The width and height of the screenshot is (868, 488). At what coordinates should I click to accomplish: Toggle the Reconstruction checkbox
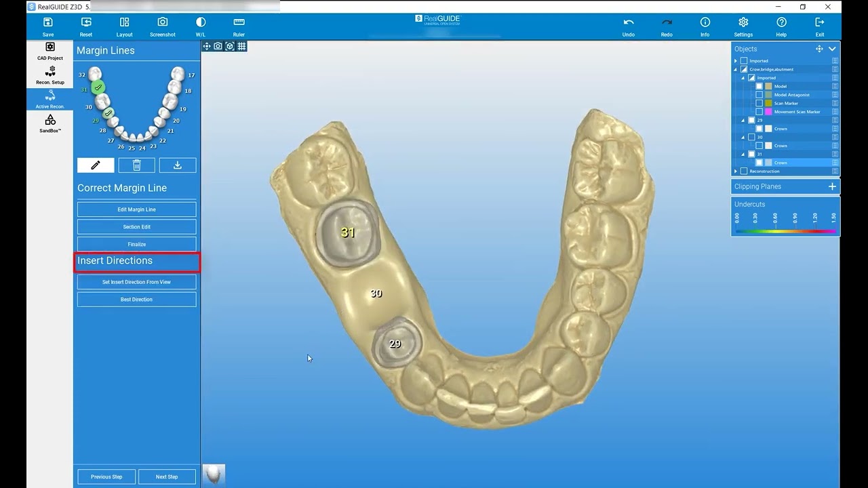[744, 171]
